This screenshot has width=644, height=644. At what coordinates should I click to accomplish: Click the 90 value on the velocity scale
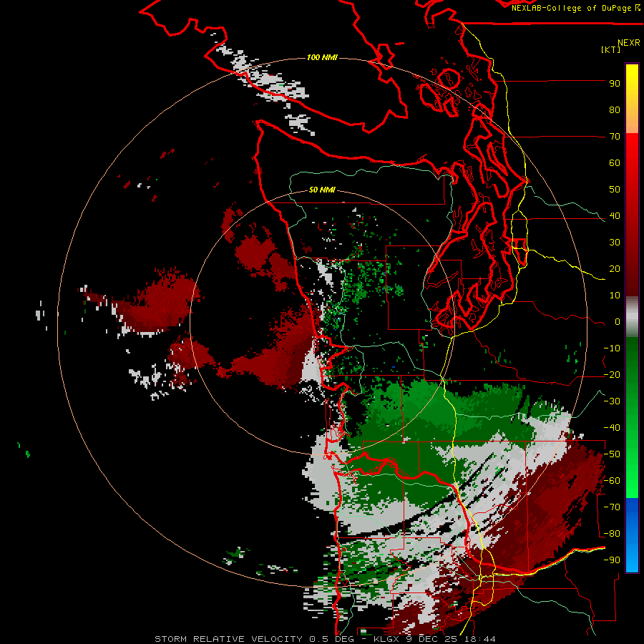pyautogui.click(x=615, y=84)
